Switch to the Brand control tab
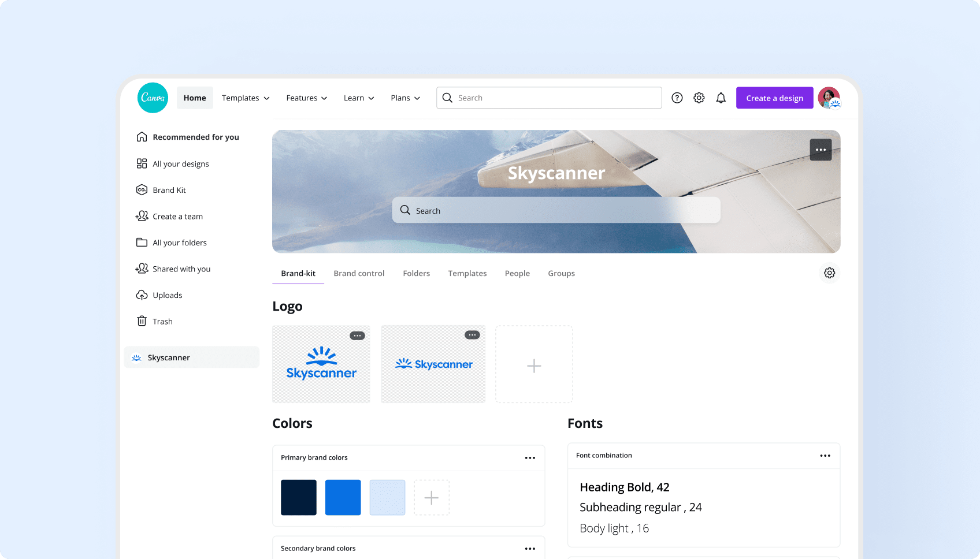 click(359, 273)
